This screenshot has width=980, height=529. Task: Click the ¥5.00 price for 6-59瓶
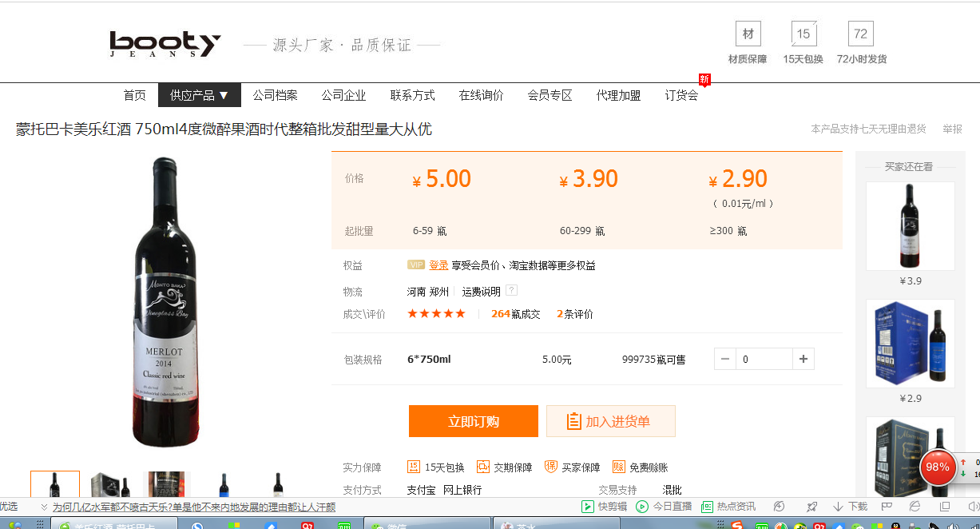click(442, 179)
